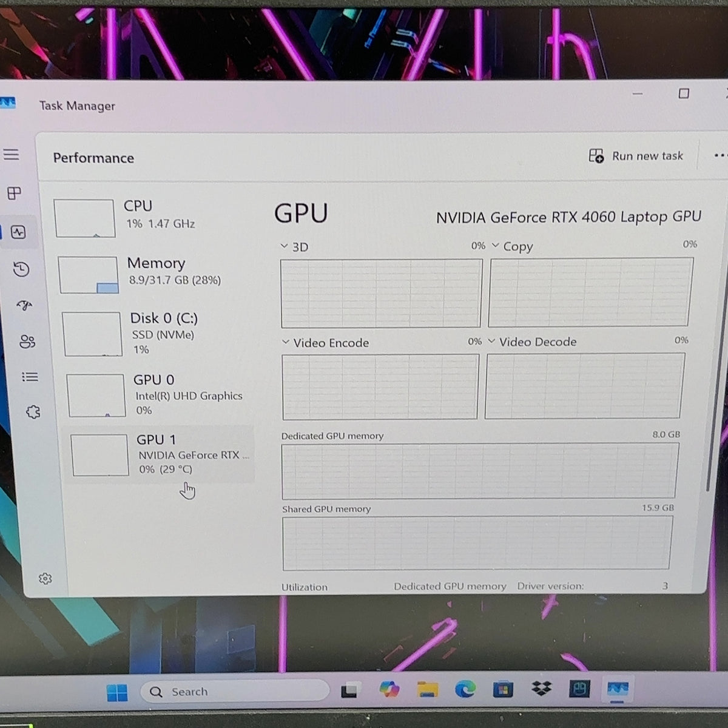Launch Copilot from the taskbar

389,689
